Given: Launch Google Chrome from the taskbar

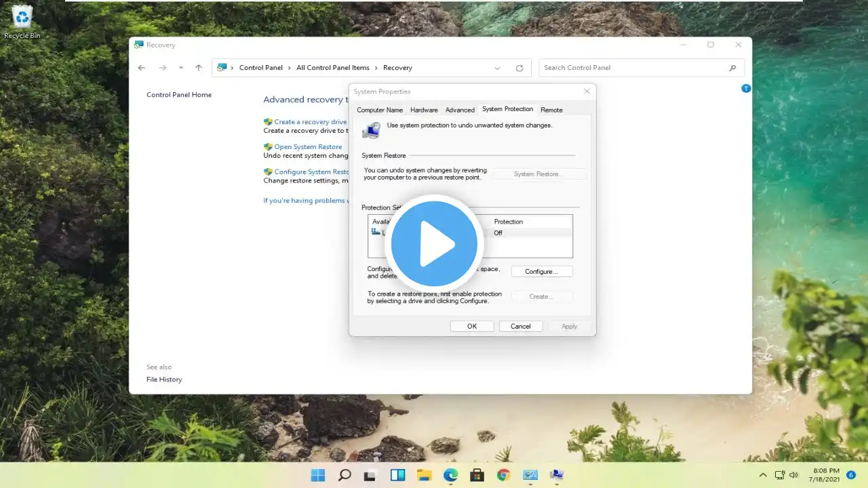Looking at the screenshot, I should point(503,475).
